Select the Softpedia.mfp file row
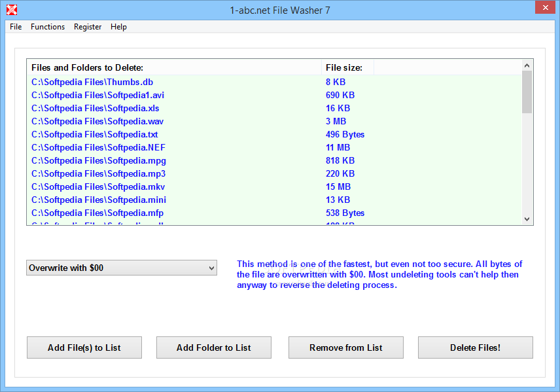Screen dimensions: 560x392 [x=274, y=213]
